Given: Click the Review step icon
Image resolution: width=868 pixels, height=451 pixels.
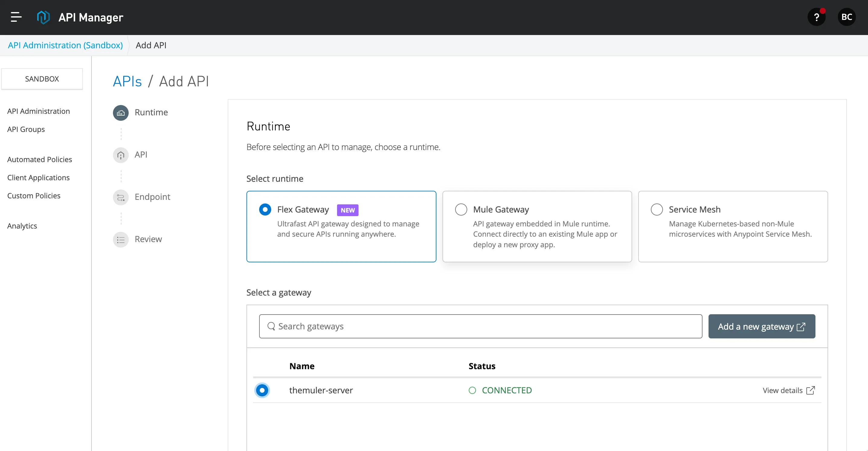Looking at the screenshot, I should pyautogui.click(x=121, y=239).
